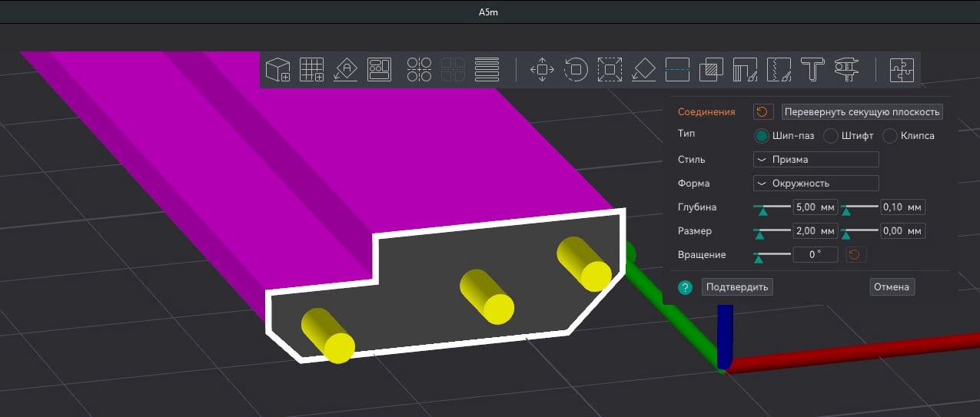Click Перевернуть секущую плоскость button

coord(862,112)
